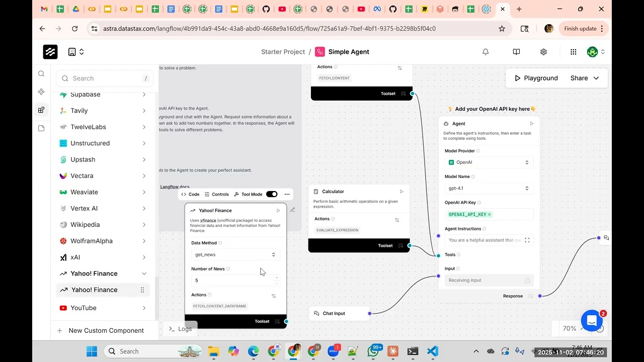Click the Response output options icon
The height and width of the screenshot is (362, 644).
click(531, 296)
